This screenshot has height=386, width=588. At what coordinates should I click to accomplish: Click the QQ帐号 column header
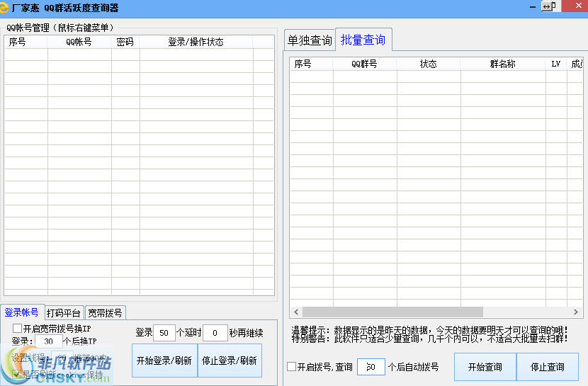pyautogui.click(x=79, y=42)
